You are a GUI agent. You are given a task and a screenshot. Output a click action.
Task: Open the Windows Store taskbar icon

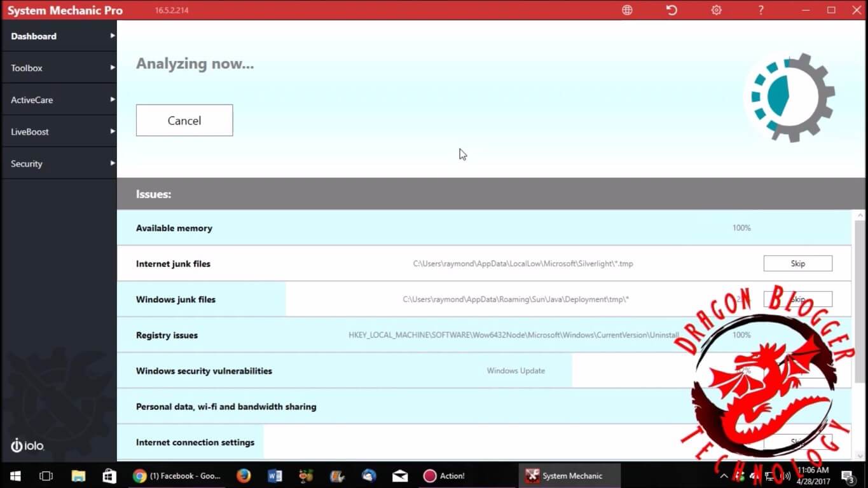pyautogui.click(x=109, y=475)
